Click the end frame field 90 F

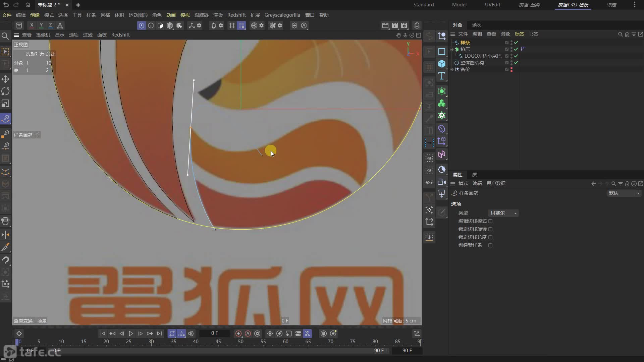click(x=407, y=351)
